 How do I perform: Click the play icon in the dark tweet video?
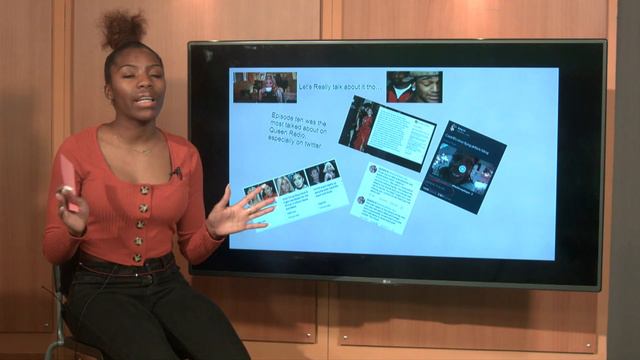click(462, 169)
